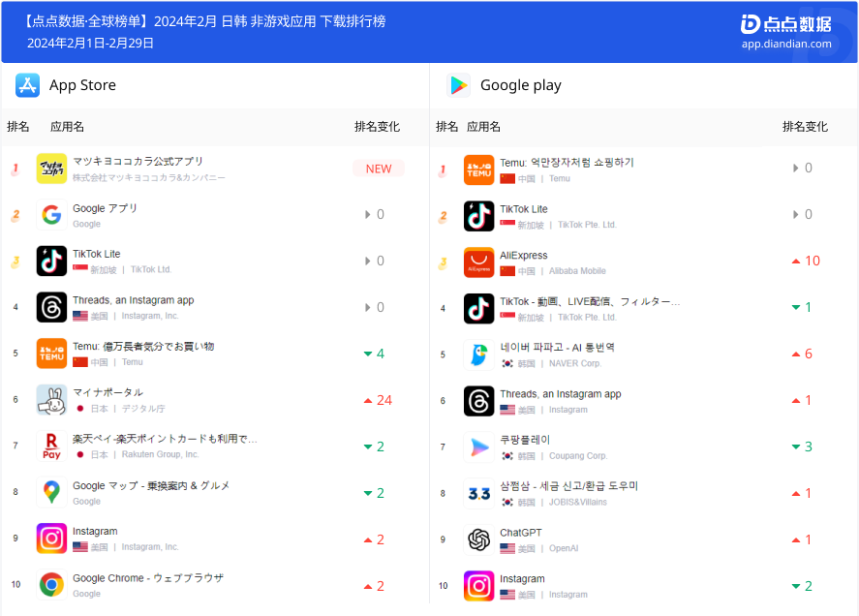
Task: Click the down 3 change for 쿠팡플레이
Action: (802, 447)
